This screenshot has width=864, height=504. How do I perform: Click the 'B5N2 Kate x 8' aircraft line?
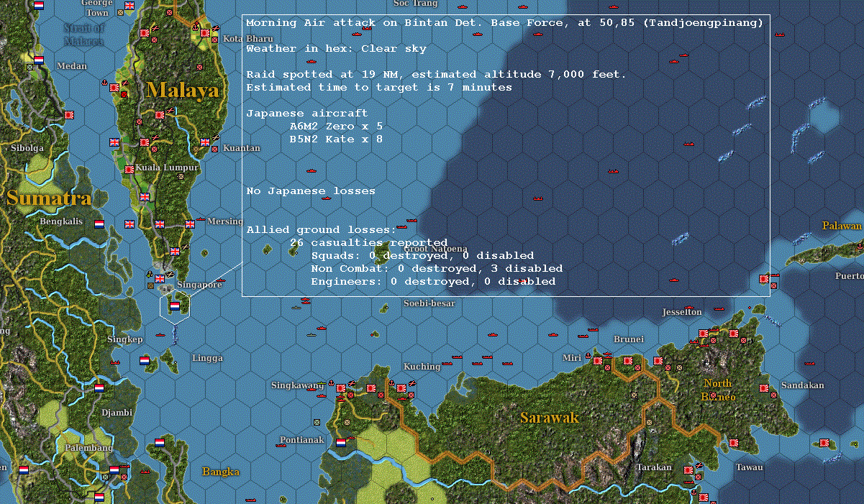coord(336,139)
